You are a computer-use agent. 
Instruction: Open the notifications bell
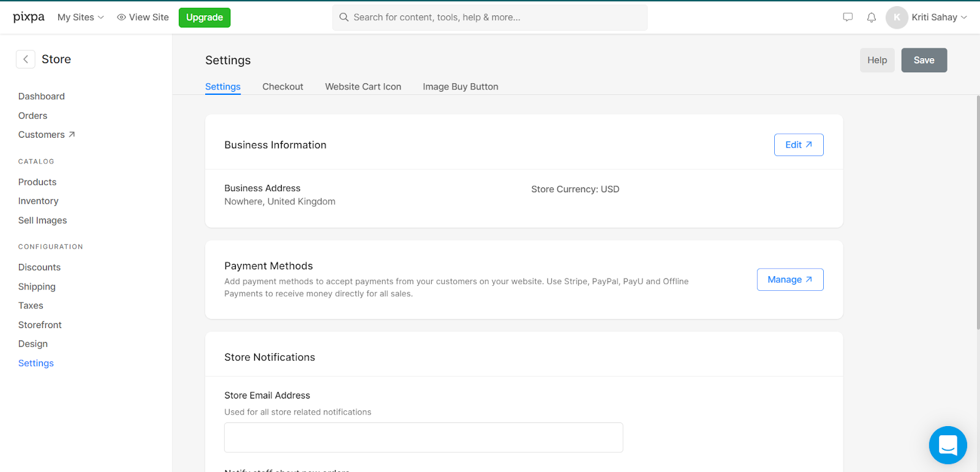[872, 17]
